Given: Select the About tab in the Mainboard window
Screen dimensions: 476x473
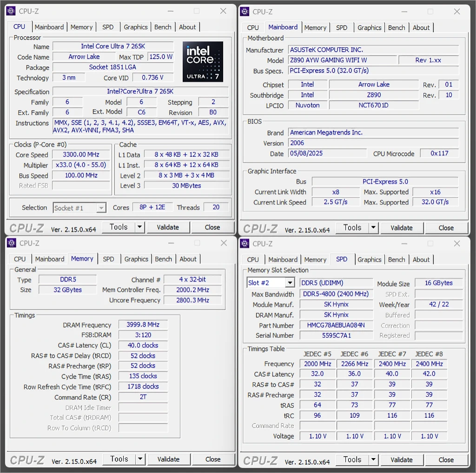Looking at the screenshot, I should click(421, 27).
